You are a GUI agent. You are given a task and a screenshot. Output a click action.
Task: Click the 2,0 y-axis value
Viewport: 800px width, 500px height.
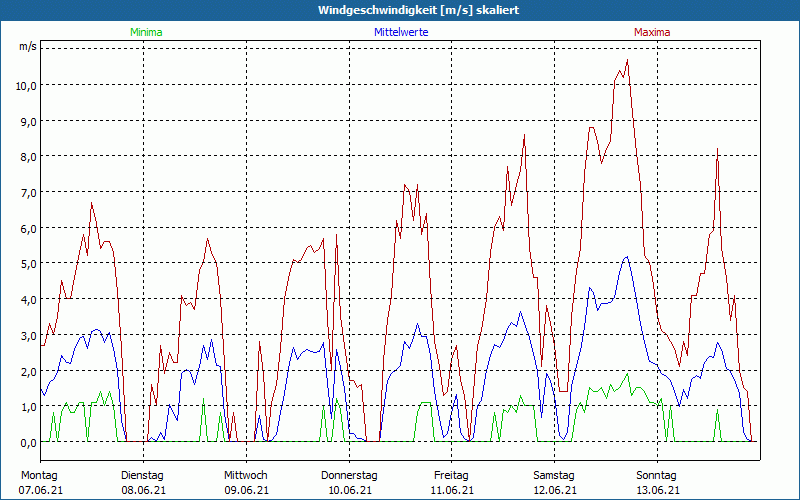click(x=29, y=371)
